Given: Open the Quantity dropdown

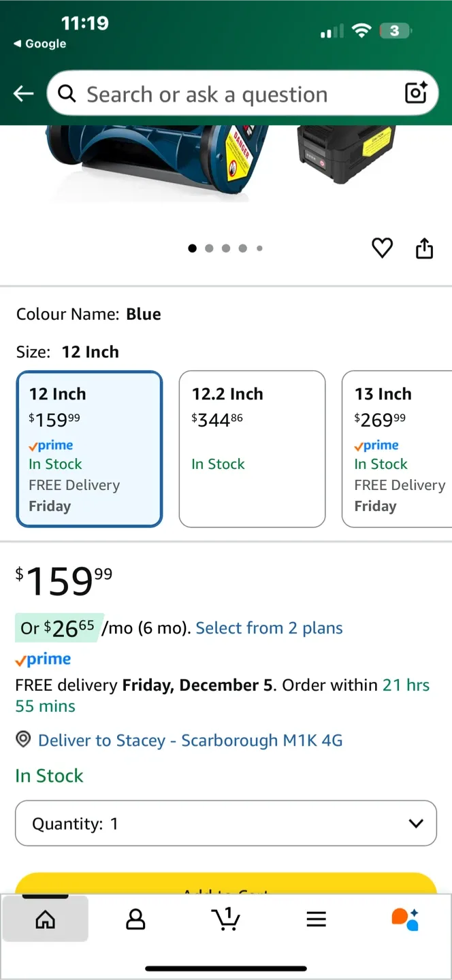Looking at the screenshot, I should (x=225, y=823).
